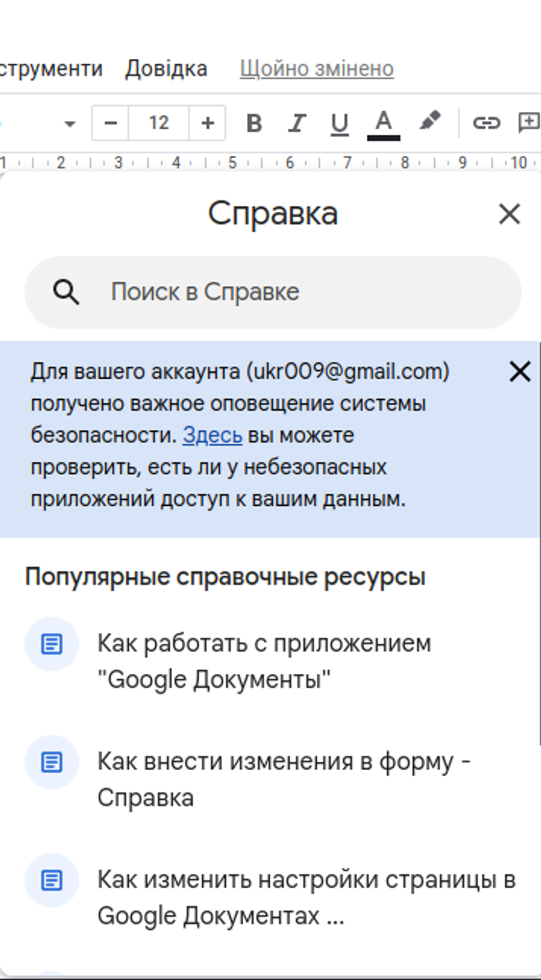
Task: Toggle italic text formatting
Action: [297, 123]
